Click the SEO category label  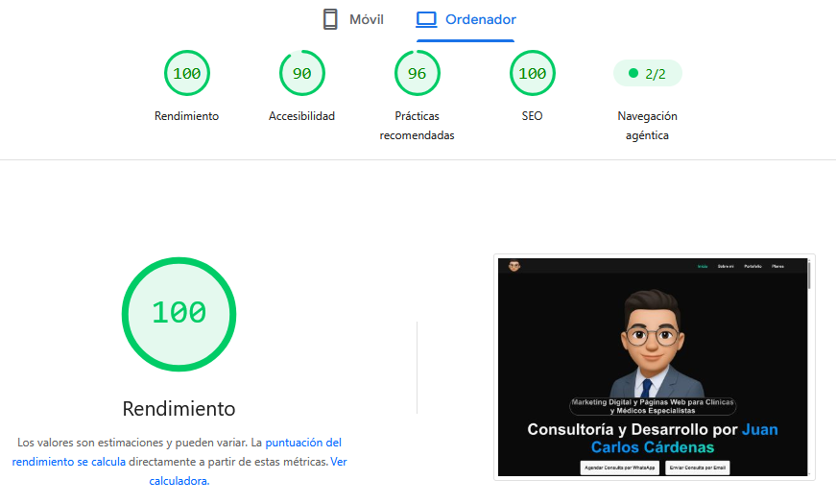pos(532,116)
